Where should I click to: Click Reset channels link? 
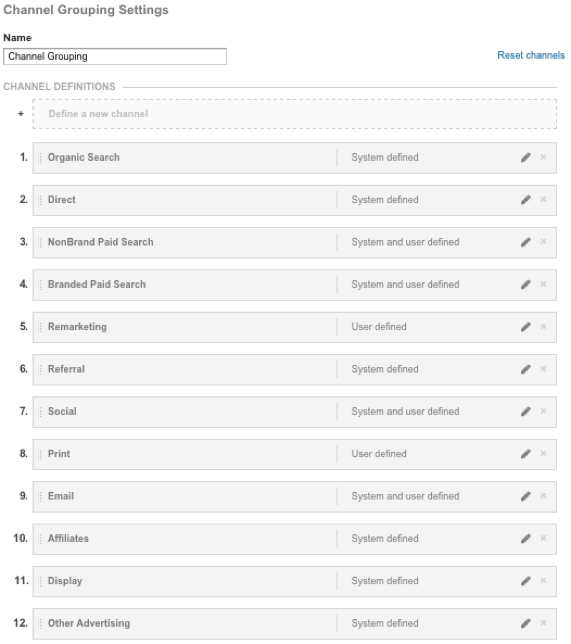point(531,55)
